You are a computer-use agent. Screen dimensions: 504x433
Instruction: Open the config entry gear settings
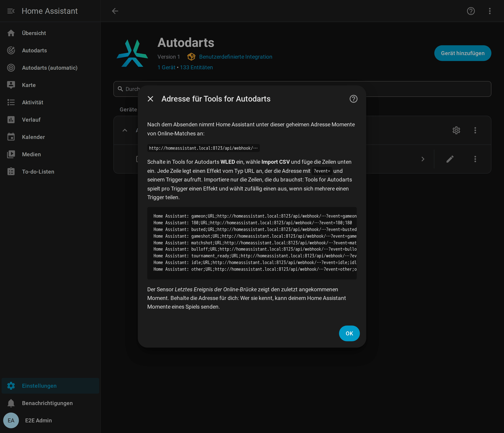click(456, 130)
